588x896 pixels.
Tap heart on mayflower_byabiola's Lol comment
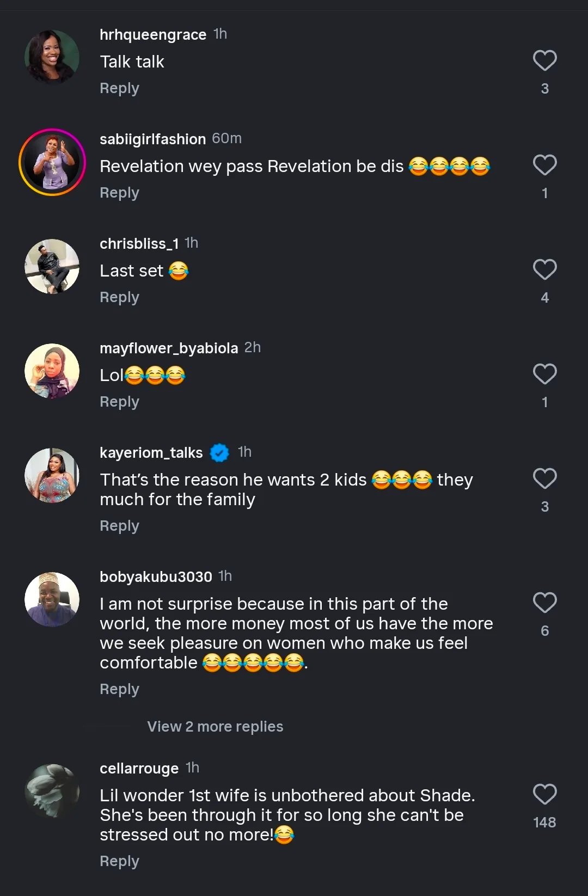544,374
